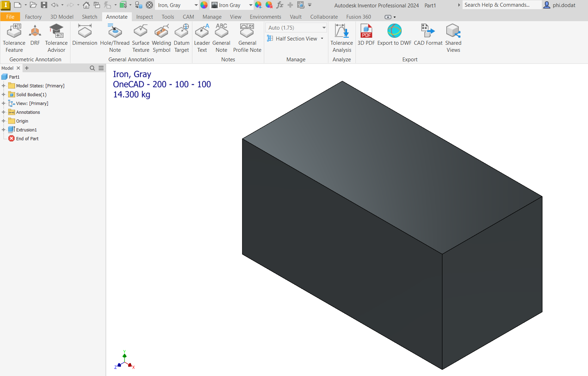Add a Leader Text note

coord(202,38)
